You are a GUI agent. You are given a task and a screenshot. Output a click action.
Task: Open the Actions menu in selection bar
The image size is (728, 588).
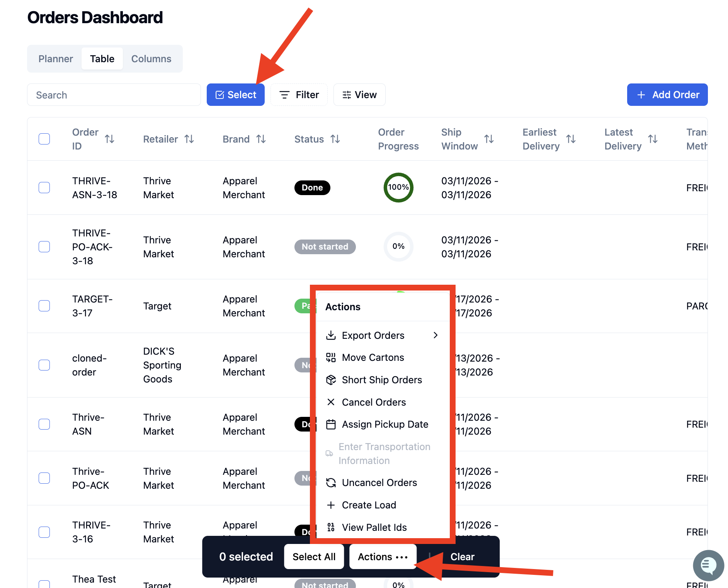383,557
